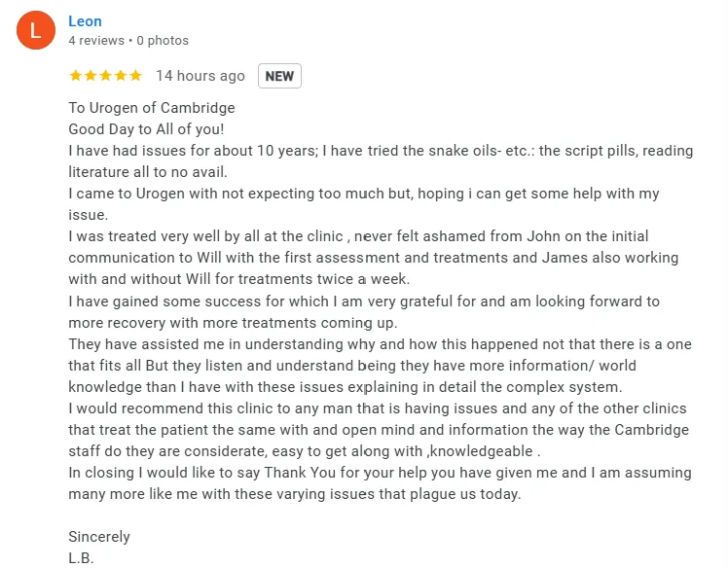Click the 'I was treated very well' sentence

(374, 258)
